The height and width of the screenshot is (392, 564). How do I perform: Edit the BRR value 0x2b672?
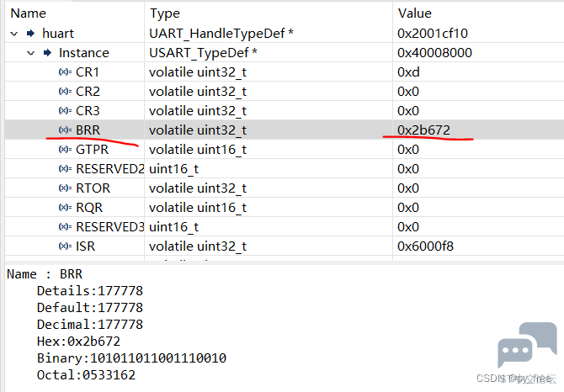423,130
